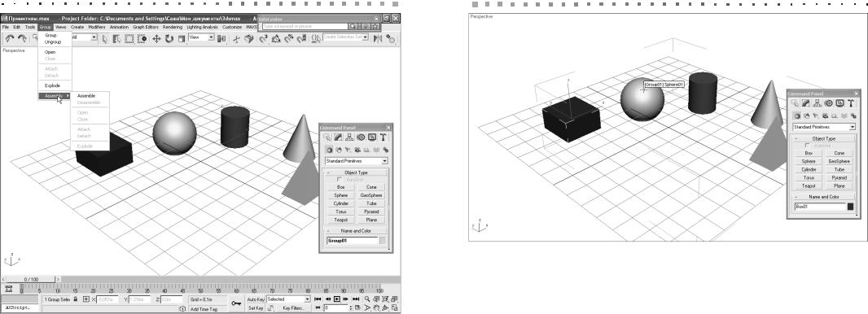Open the Utilities hammer tab in the Box01 Command Panel

click(851, 102)
